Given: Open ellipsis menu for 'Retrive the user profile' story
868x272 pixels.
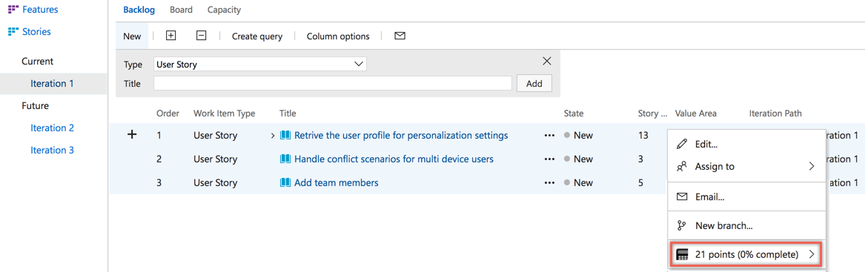Looking at the screenshot, I should click(x=549, y=136).
